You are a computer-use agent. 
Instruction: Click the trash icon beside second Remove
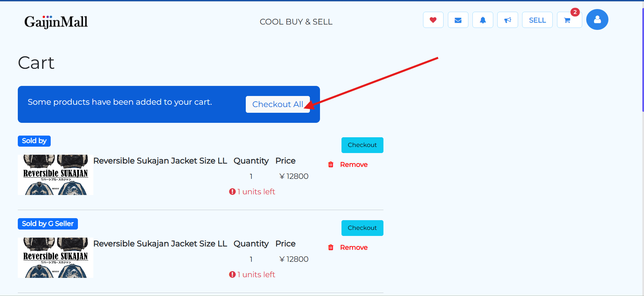(331, 247)
